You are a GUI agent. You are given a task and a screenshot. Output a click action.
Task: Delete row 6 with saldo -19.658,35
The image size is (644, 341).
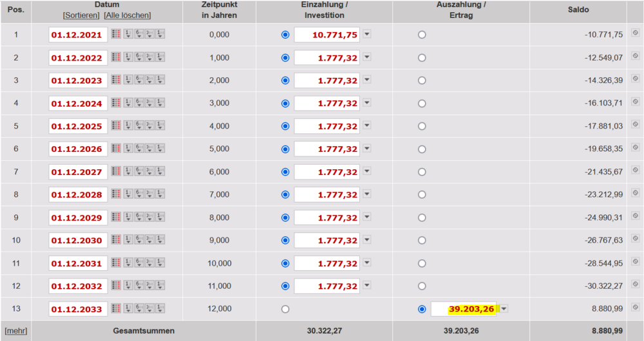click(x=635, y=147)
